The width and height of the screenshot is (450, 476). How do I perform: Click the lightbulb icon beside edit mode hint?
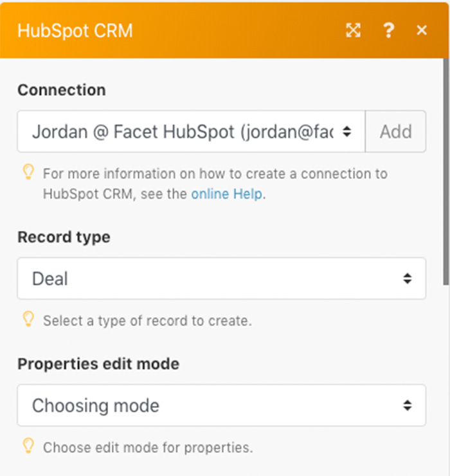coord(28,446)
